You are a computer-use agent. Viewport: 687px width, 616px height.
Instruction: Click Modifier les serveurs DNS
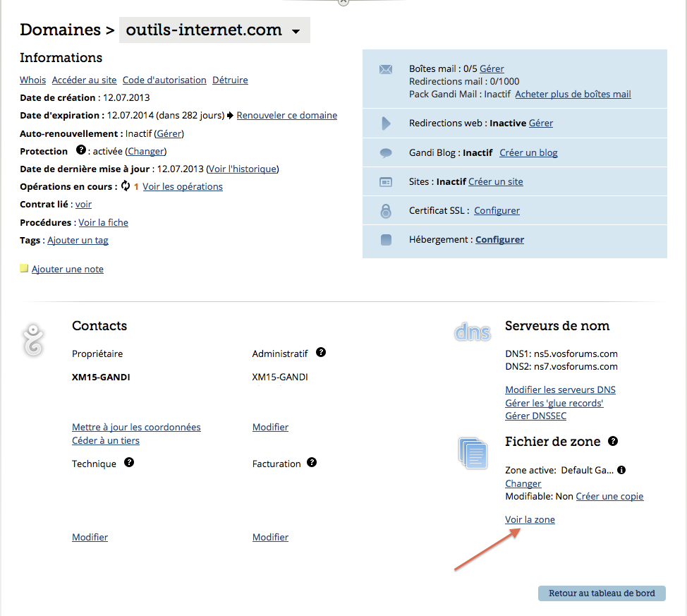(560, 389)
